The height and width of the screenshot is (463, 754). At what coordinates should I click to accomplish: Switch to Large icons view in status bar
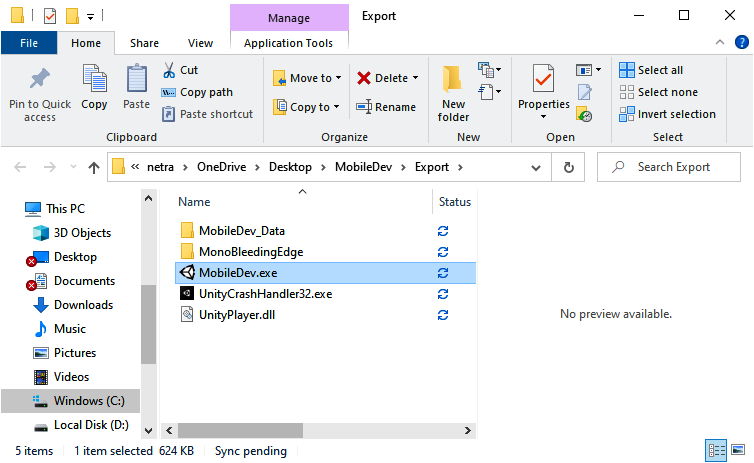click(x=738, y=450)
